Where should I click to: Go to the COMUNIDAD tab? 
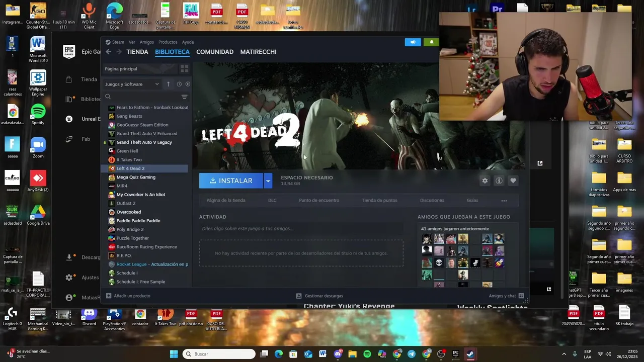215,52
